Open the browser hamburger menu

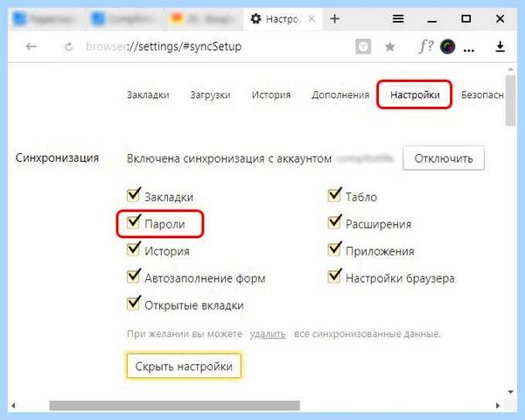point(398,18)
